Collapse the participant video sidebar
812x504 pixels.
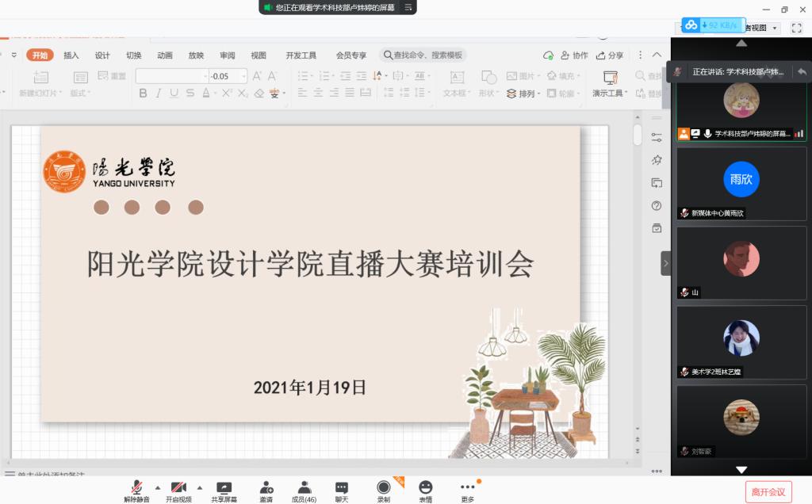pyautogui.click(x=666, y=263)
